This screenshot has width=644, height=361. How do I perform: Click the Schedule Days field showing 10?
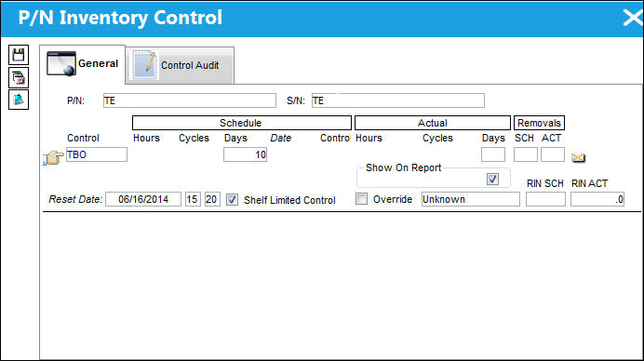click(x=245, y=154)
